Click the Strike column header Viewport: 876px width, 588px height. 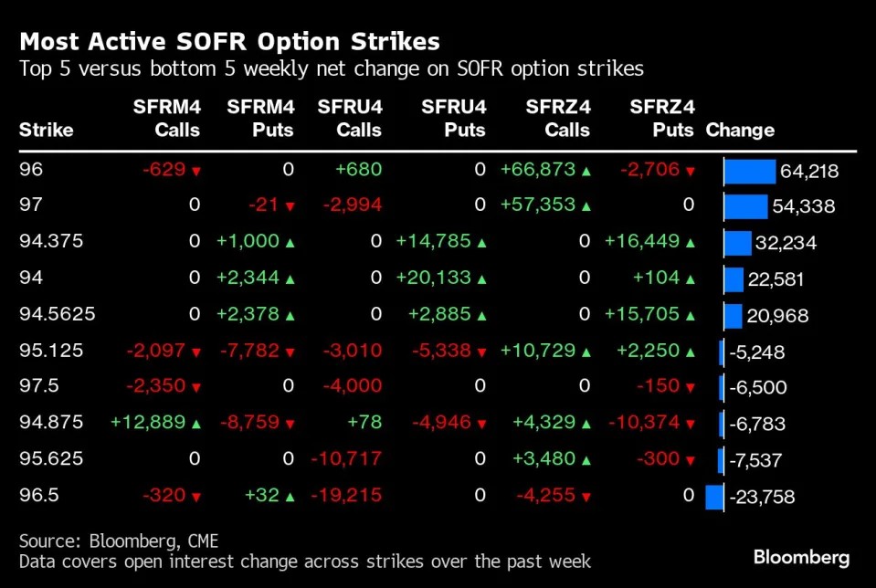(47, 130)
